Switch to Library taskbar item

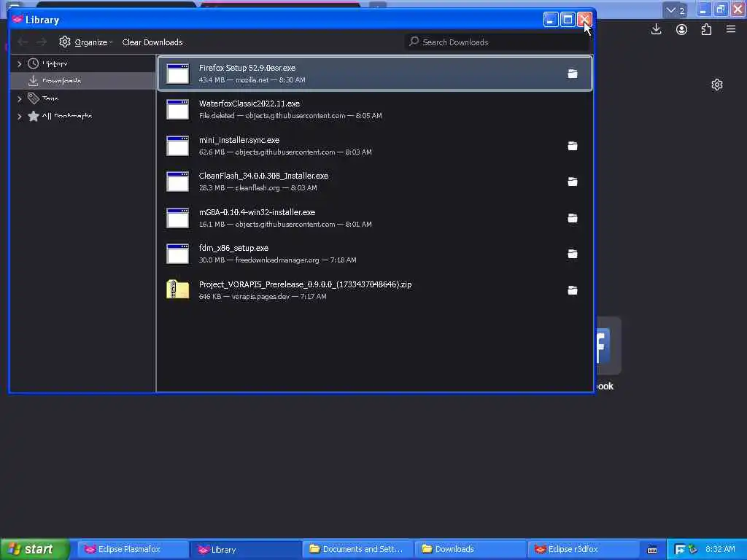245,549
